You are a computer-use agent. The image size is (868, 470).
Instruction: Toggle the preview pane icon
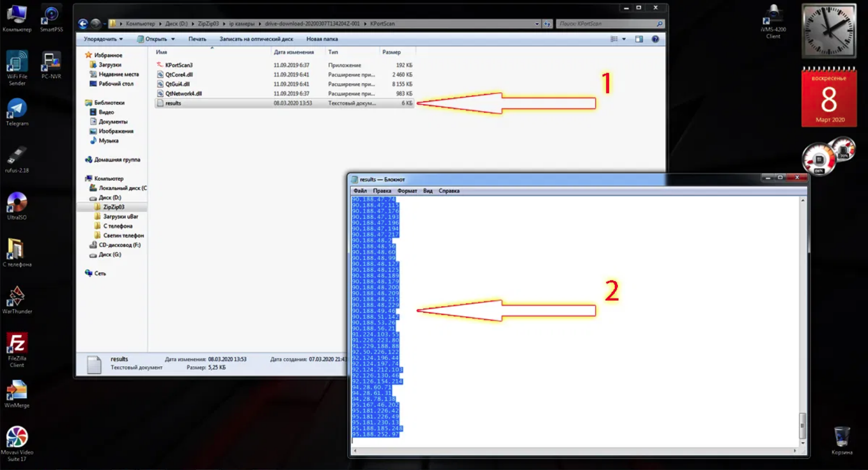click(x=639, y=39)
